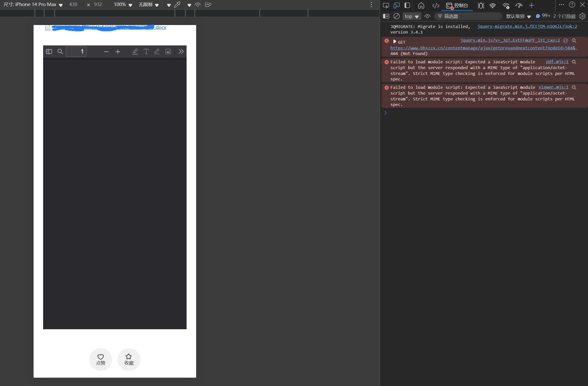Click the 点赞 like button

pyautogui.click(x=101, y=359)
